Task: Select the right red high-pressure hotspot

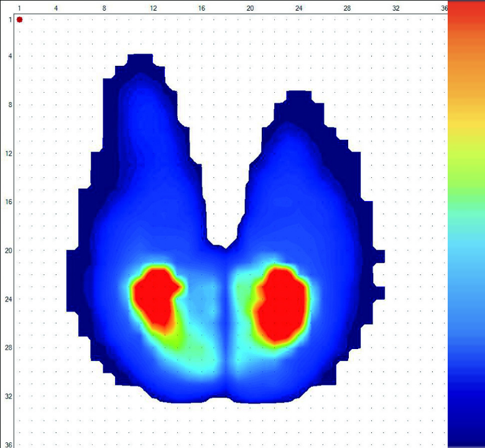Action: 281,305
